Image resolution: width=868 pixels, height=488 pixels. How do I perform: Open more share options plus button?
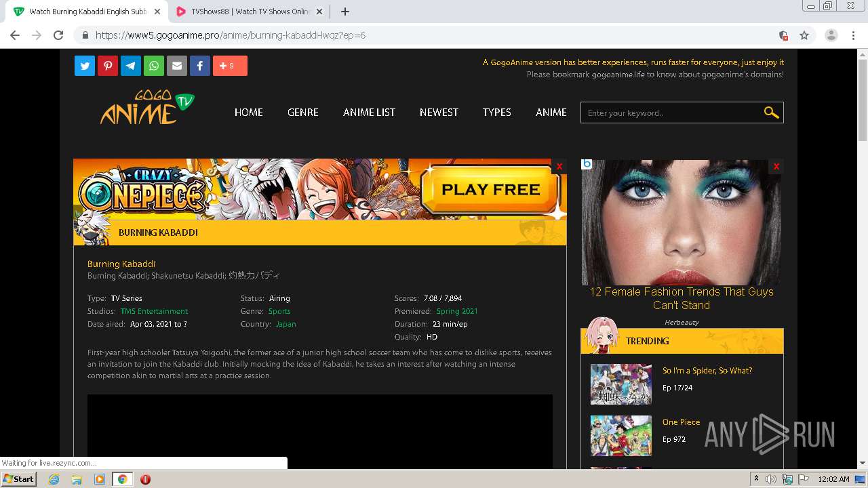pos(230,66)
